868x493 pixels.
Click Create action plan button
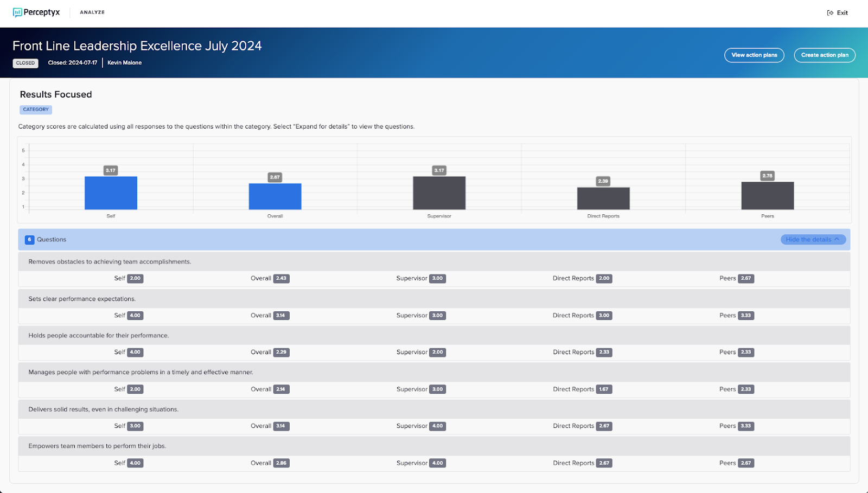click(x=825, y=55)
